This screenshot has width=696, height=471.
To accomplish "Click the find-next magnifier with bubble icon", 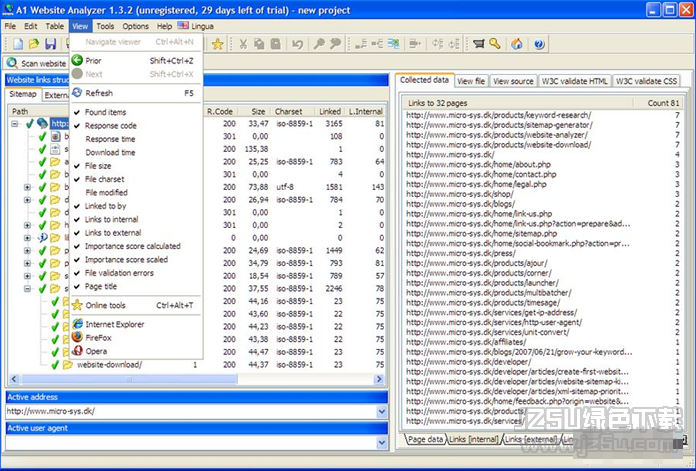I will (x=335, y=44).
